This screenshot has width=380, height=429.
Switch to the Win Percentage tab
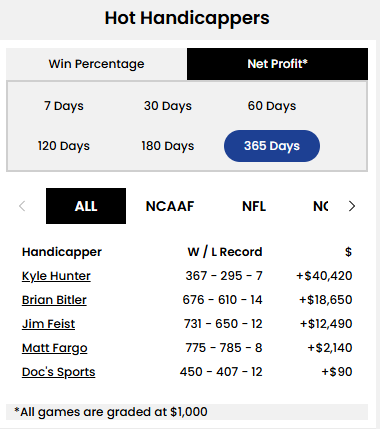pos(96,64)
